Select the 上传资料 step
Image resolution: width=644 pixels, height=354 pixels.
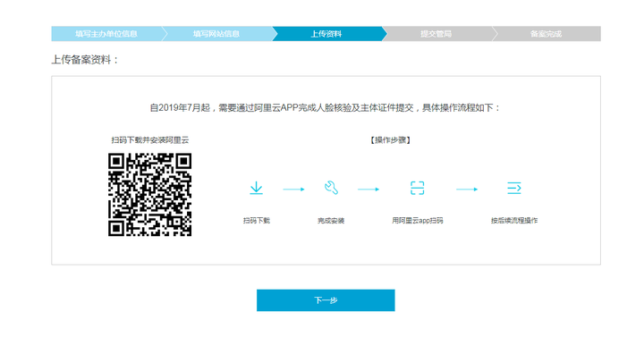coord(326,34)
